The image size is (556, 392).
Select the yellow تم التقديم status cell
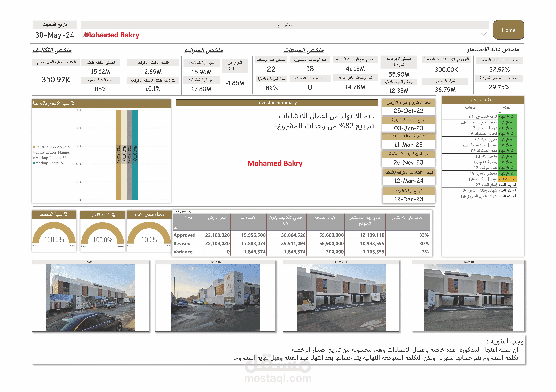coord(507,179)
